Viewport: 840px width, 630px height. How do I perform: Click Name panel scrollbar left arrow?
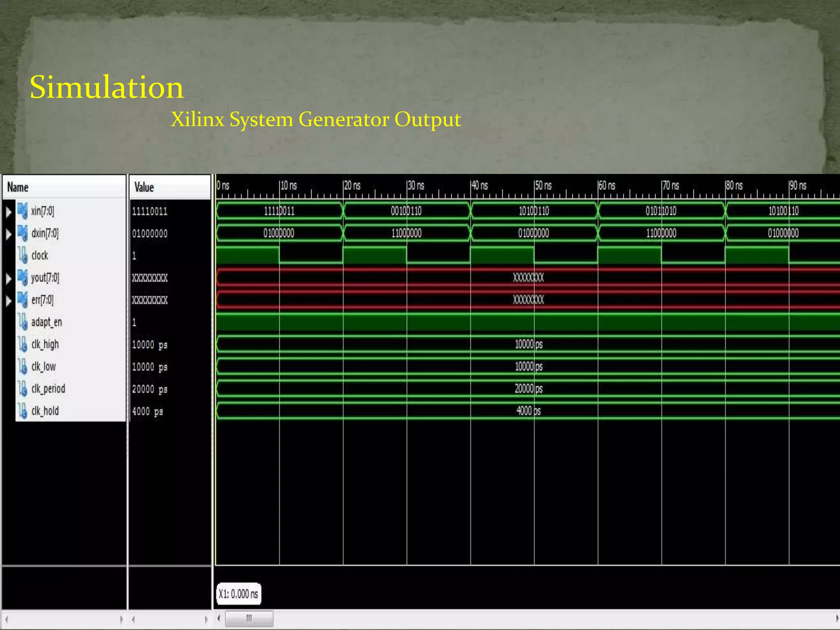pyautogui.click(x=6, y=619)
